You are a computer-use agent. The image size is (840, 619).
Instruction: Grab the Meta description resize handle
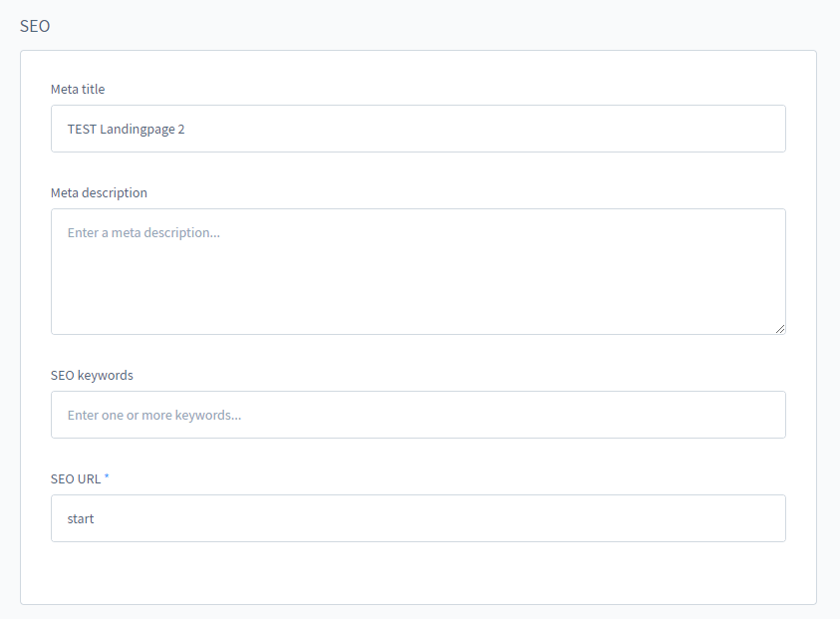[779, 328]
